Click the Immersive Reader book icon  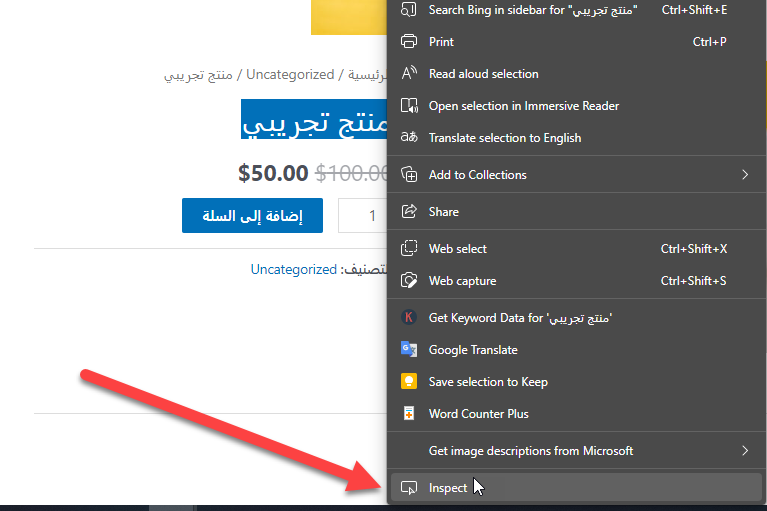click(x=408, y=106)
